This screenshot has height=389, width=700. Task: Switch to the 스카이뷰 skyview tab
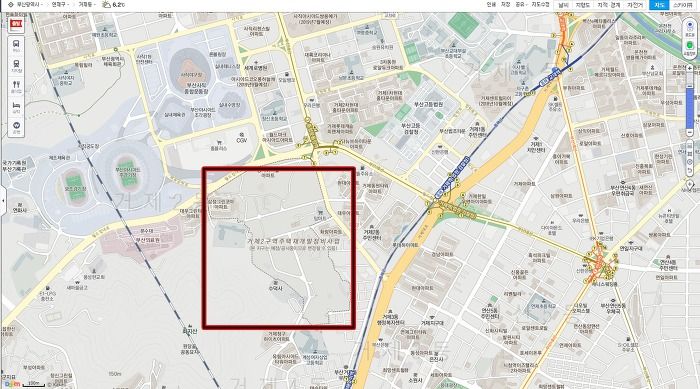[x=683, y=5]
